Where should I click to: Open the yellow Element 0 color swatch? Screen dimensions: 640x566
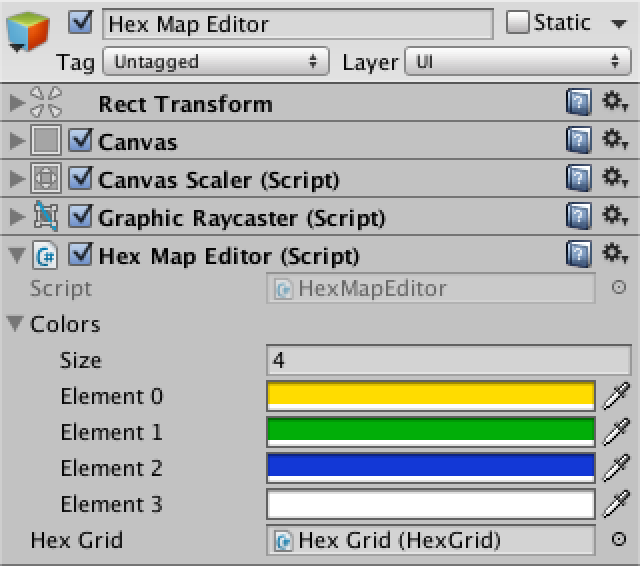431,396
